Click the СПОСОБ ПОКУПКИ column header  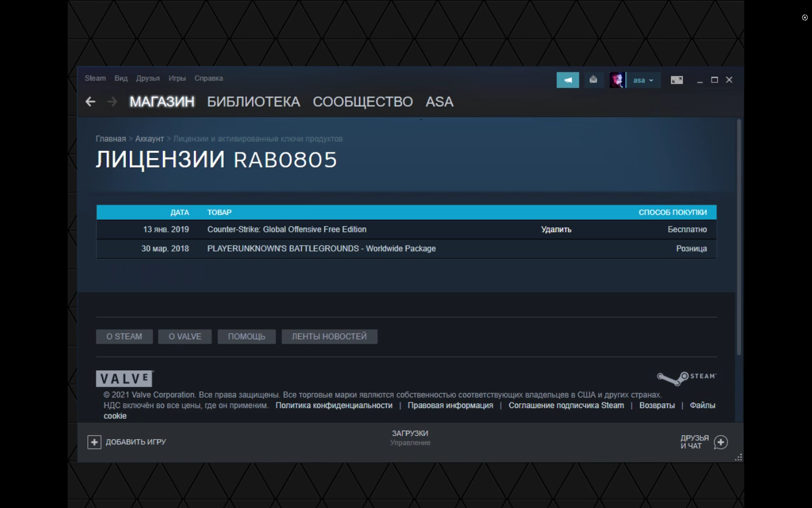[x=673, y=212]
